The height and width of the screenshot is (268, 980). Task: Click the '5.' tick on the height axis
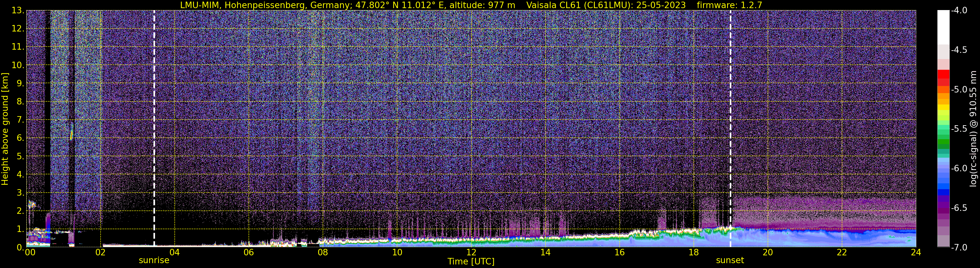(20, 156)
